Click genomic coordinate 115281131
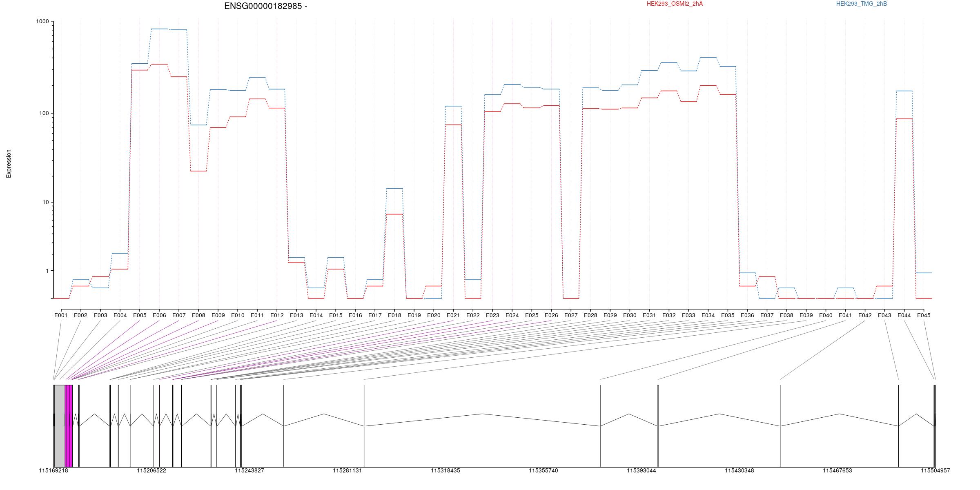The height and width of the screenshot is (490, 980). tap(347, 471)
